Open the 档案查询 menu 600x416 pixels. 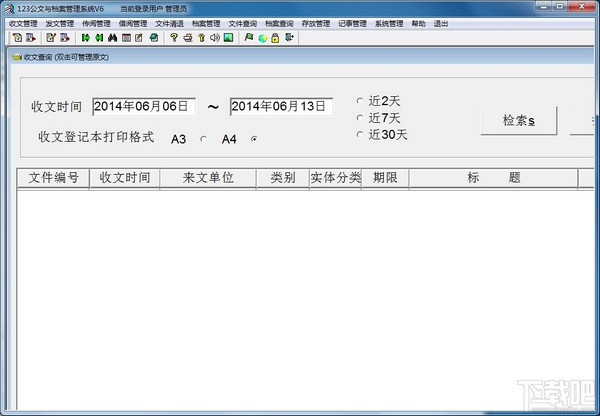tap(279, 24)
